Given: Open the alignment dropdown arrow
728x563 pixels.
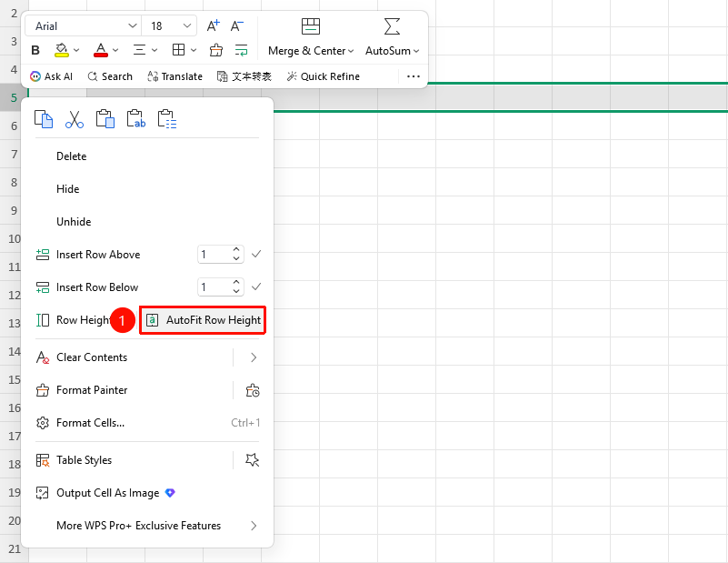Looking at the screenshot, I should [155, 50].
